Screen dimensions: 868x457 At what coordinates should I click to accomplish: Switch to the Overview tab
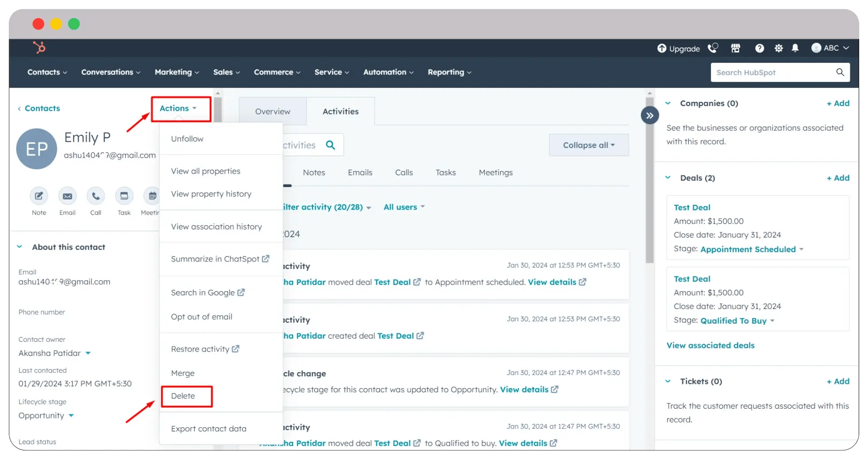point(272,111)
